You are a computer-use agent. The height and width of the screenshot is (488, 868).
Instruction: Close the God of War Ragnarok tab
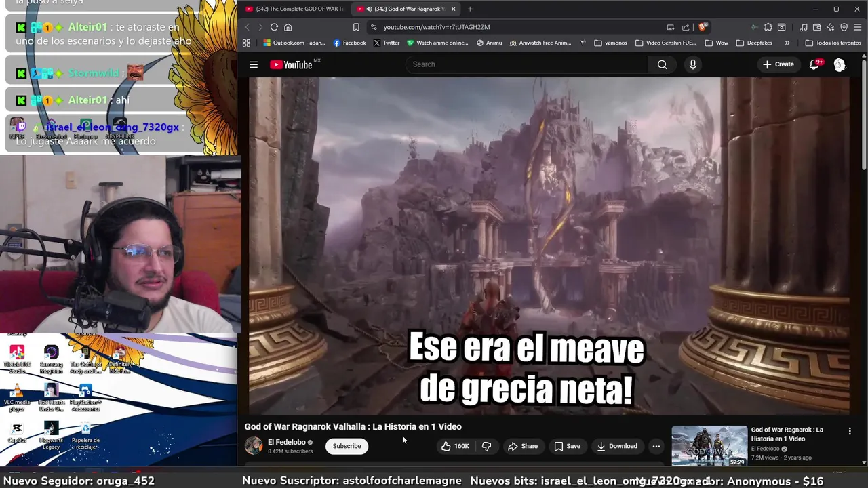click(453, 9)
